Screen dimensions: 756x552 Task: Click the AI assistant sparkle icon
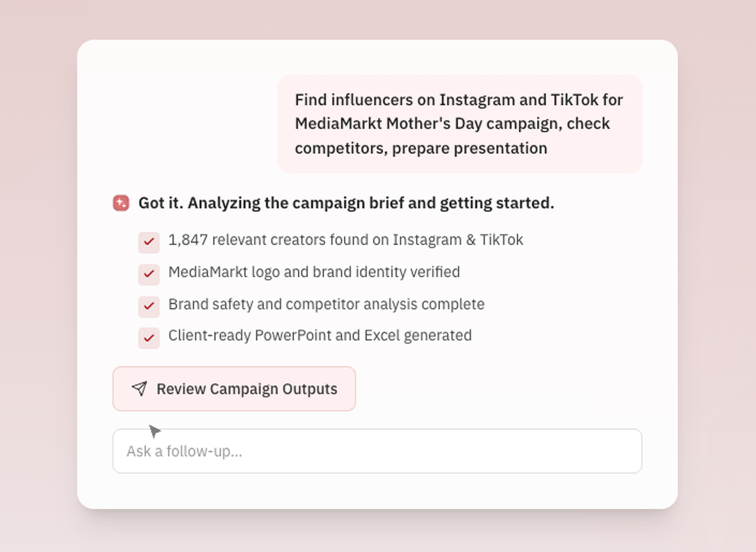pyautogui.click(x=121, y=203)
